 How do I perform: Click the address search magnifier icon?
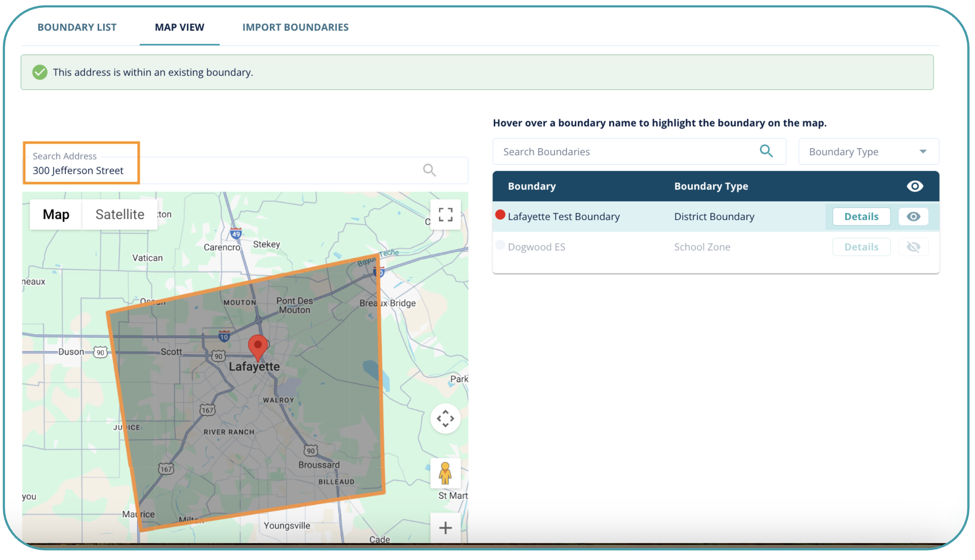(x=429, y=170)
